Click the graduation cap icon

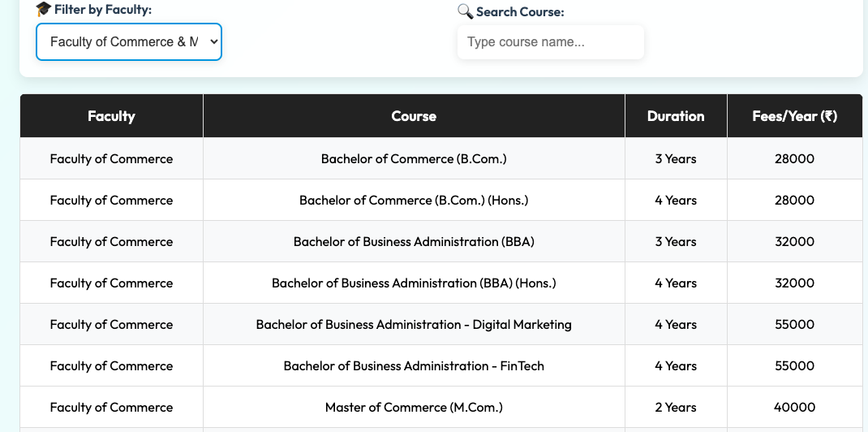[x=43, y=10]
